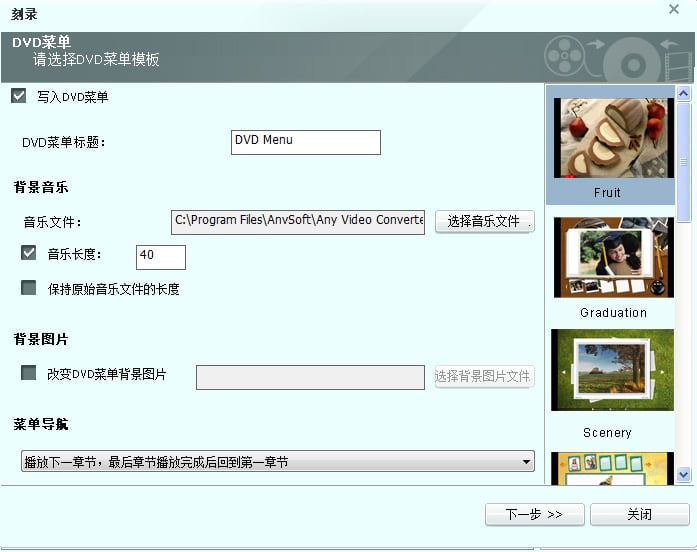This screenshot has width=697, height=552.
Task: Click the Graduation template label
Action: coord(613,312)
